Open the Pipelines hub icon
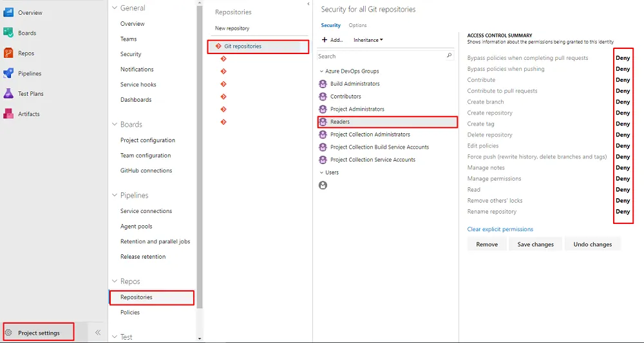The image size is (644, 343). click(x=8, y=73)
